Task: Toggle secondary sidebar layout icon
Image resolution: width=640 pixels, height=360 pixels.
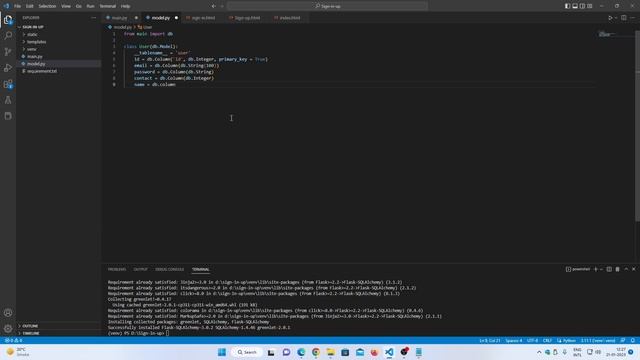Action: click(582, 6)
